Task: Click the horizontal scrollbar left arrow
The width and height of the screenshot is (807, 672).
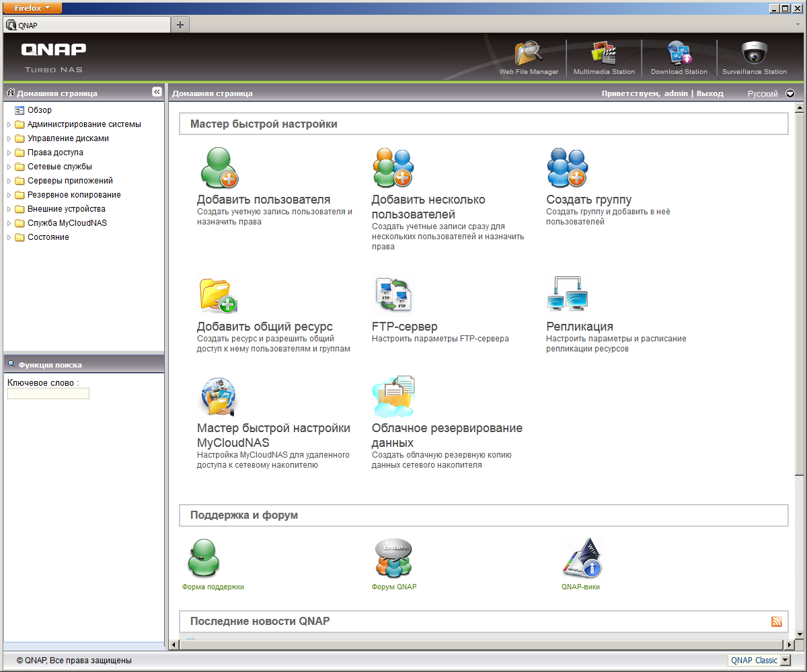Action: tap(174, 645)
